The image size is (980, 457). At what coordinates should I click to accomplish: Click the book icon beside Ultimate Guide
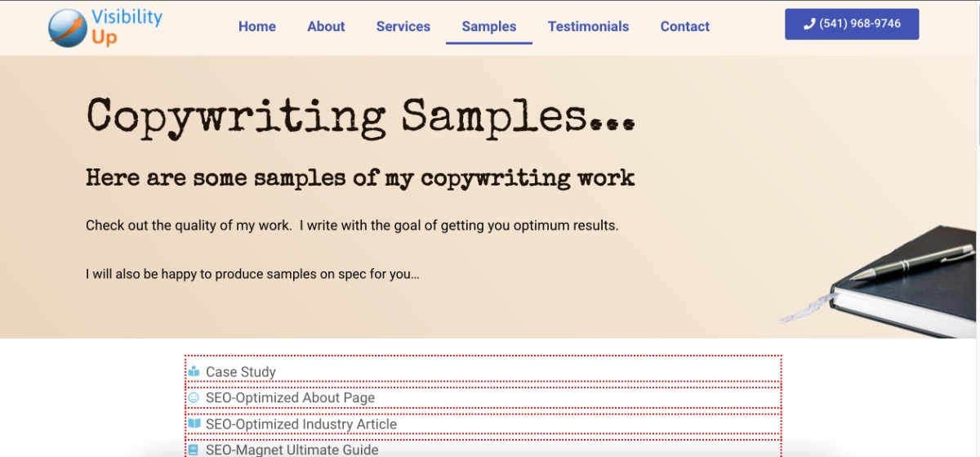[194, 450]
